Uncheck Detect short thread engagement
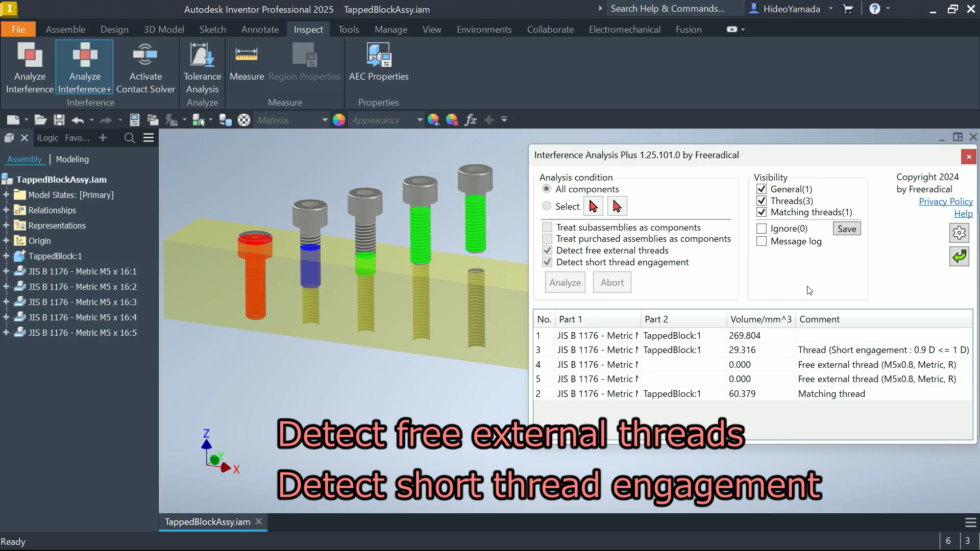The width and height of the screenshot is (980, 551). (x=547, y=262)
